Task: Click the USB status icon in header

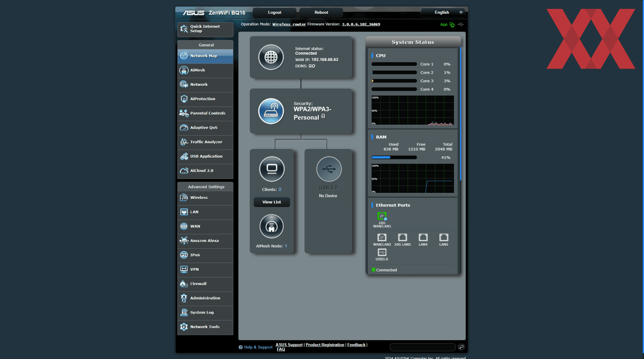Action: pyautogui.click(x=461, y=24)
